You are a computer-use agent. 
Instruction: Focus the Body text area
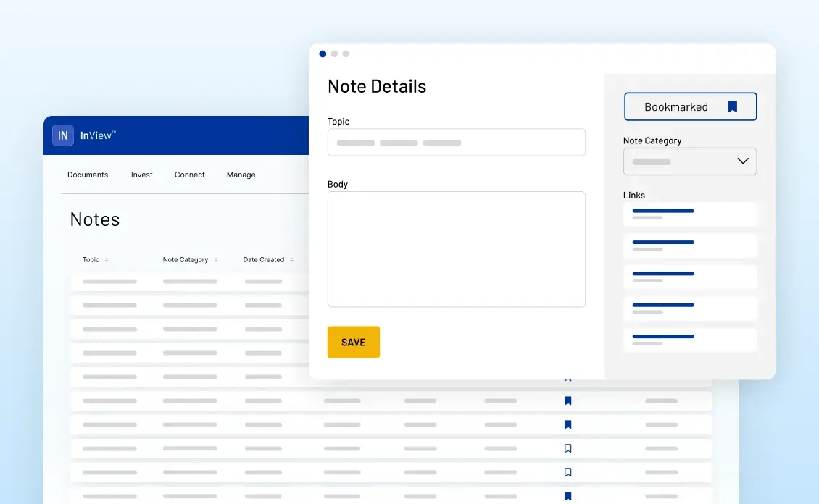[x=457, y=249]
